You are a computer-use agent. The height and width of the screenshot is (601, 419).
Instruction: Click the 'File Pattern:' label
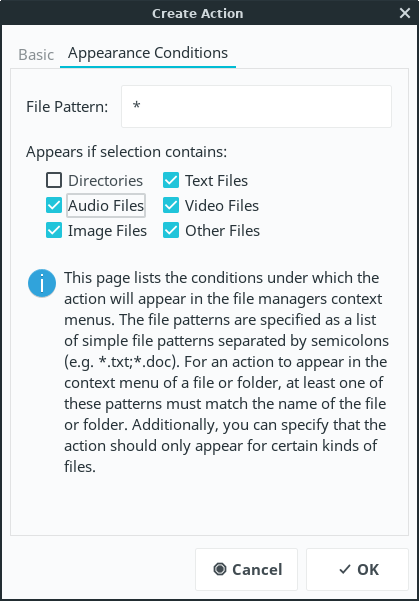67,107
